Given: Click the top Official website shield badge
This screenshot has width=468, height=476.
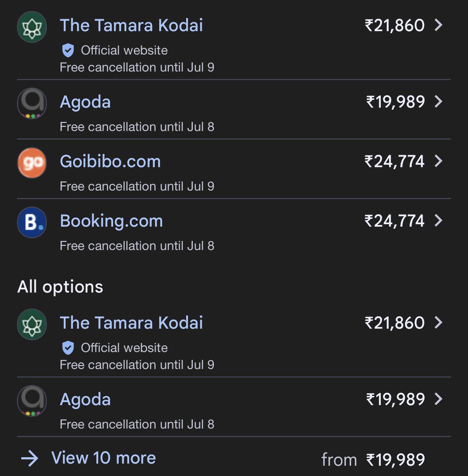Looking at the screenshot, I should (68, 50).
